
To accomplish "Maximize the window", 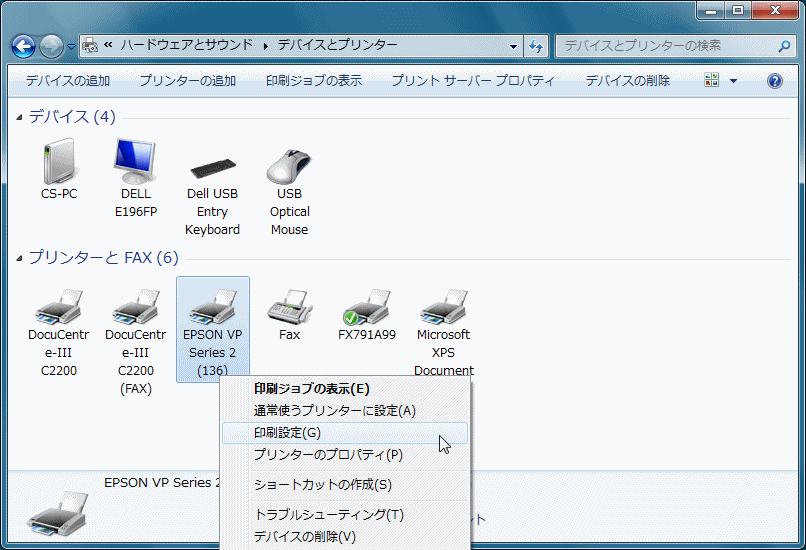I will click(738, 10).
